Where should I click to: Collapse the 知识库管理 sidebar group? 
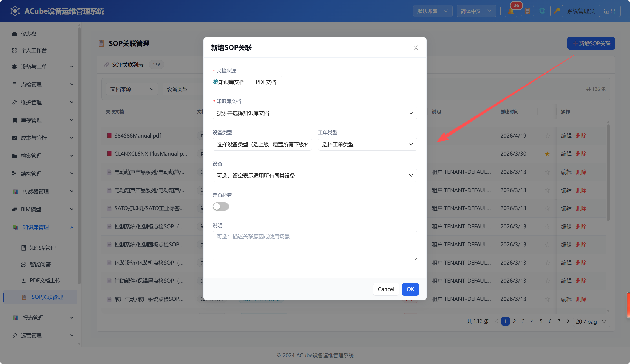point(40,227)
